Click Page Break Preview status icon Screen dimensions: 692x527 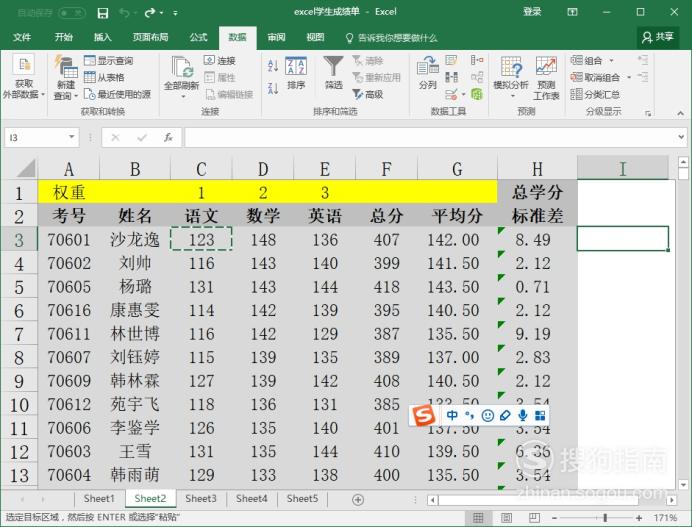pos(534,518)
